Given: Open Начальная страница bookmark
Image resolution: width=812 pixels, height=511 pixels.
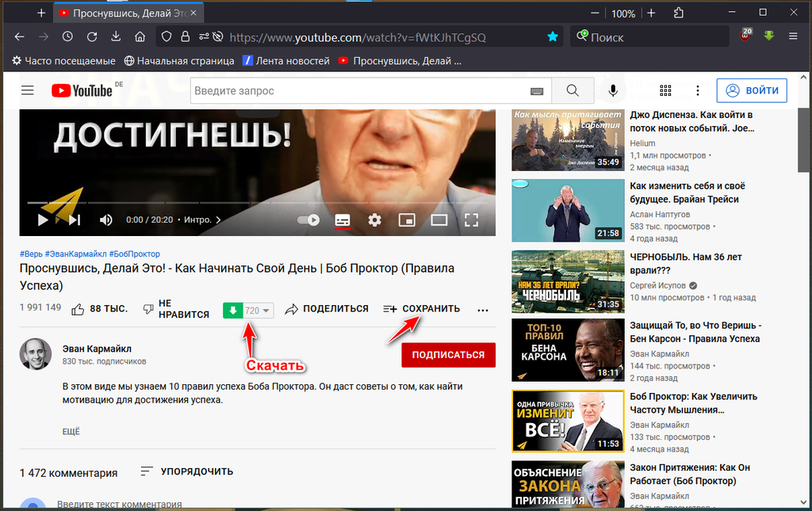Looking at the screenshot, I should 179,61.
